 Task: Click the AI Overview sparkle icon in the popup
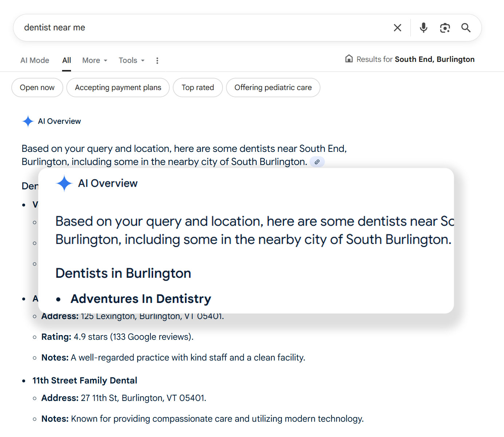[x=64, y=183]
